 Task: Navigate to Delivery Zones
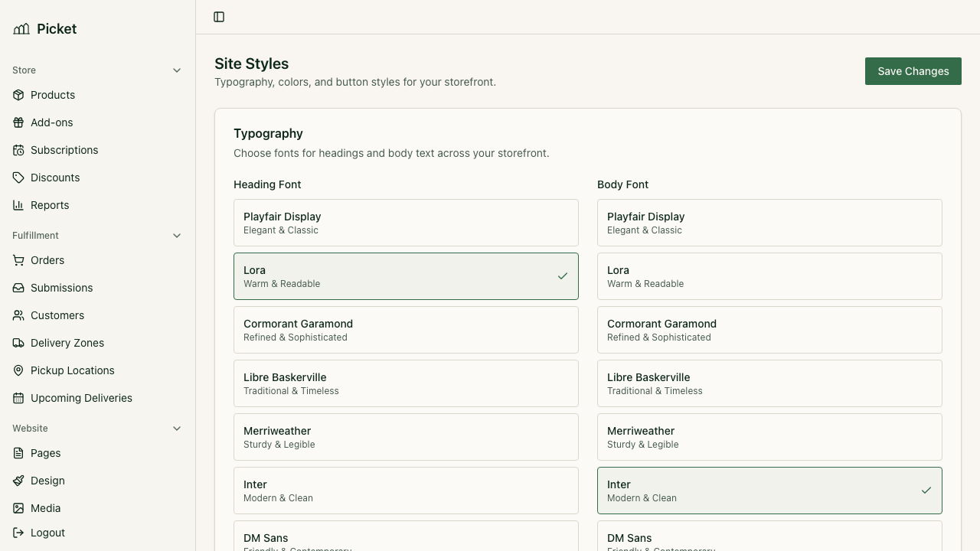98,343
